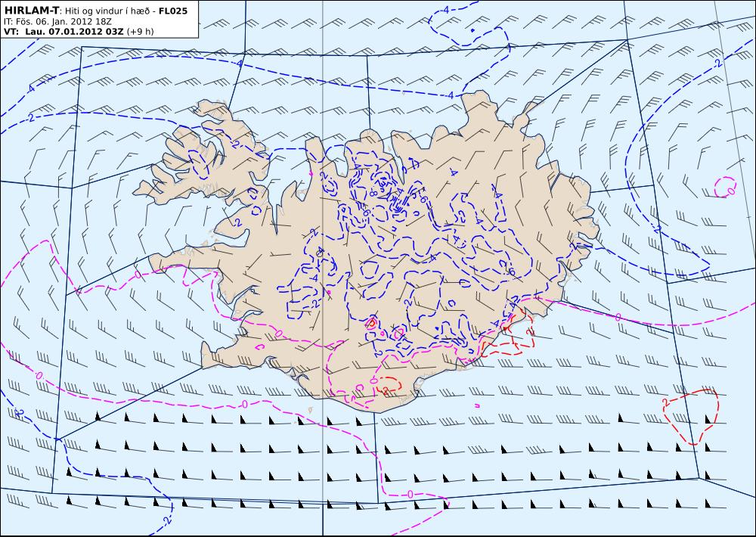
Task: Click the small magenta 0 contour loop off east coast
Action: (726, 188)
